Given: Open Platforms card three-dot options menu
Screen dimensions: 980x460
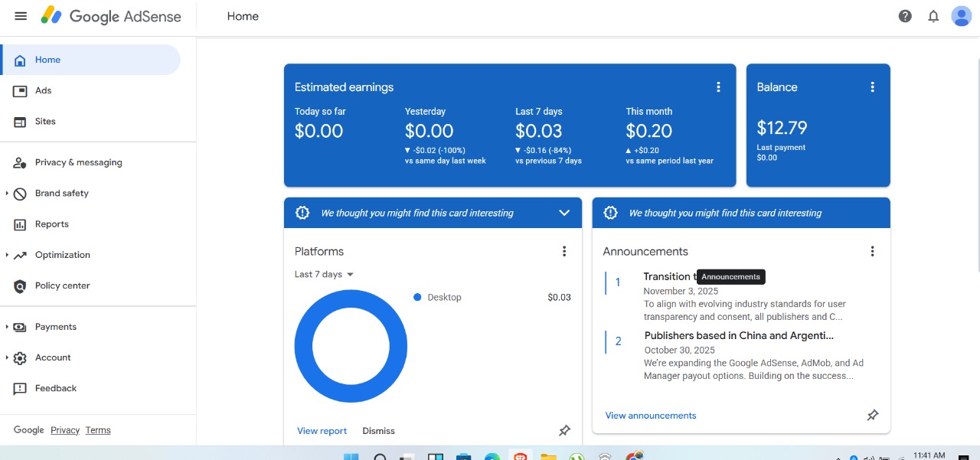Looking at the screenshot, I should pos(564,251).
